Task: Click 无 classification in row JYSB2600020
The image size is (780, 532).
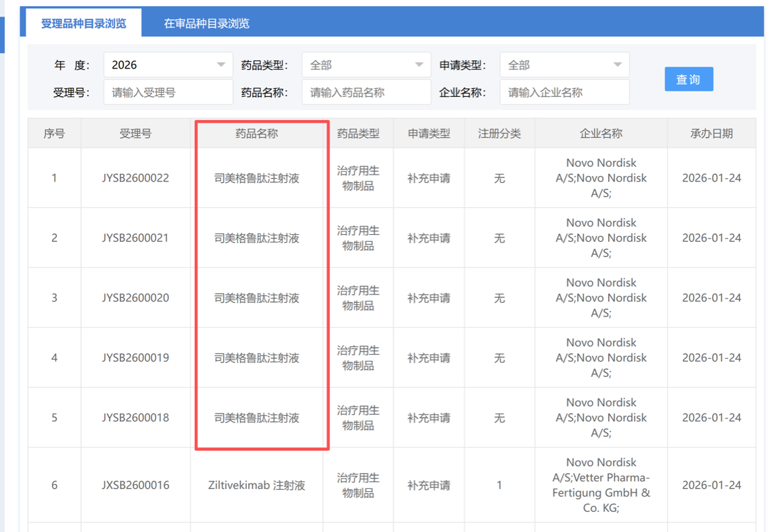Action: 499,298
